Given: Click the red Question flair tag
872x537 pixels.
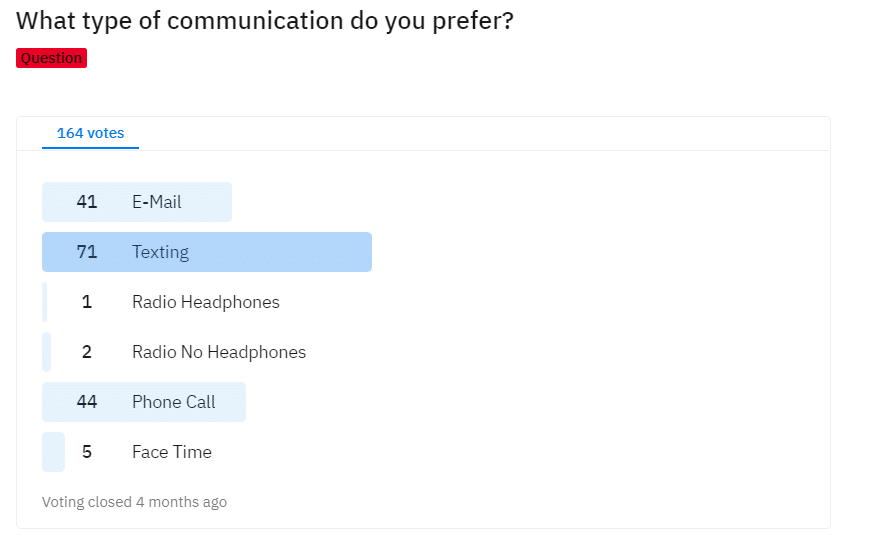Looking at the screenshot, I should [x=51, y=58].
